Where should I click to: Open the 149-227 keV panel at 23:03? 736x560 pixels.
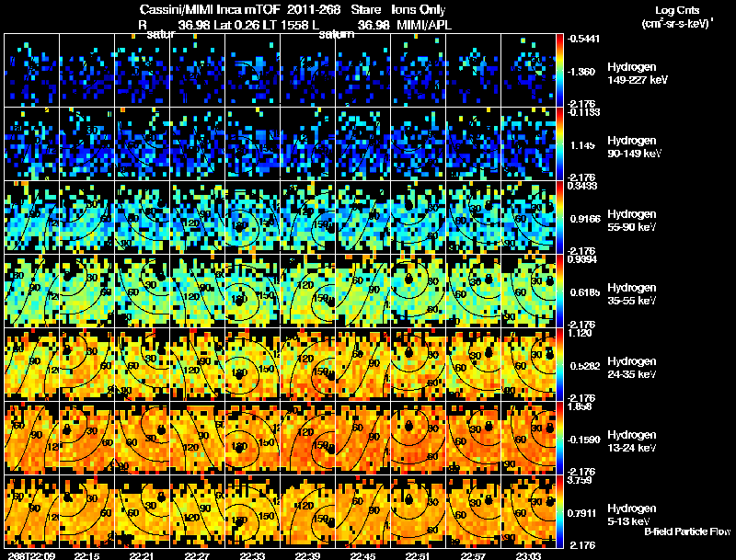[528, 71]
